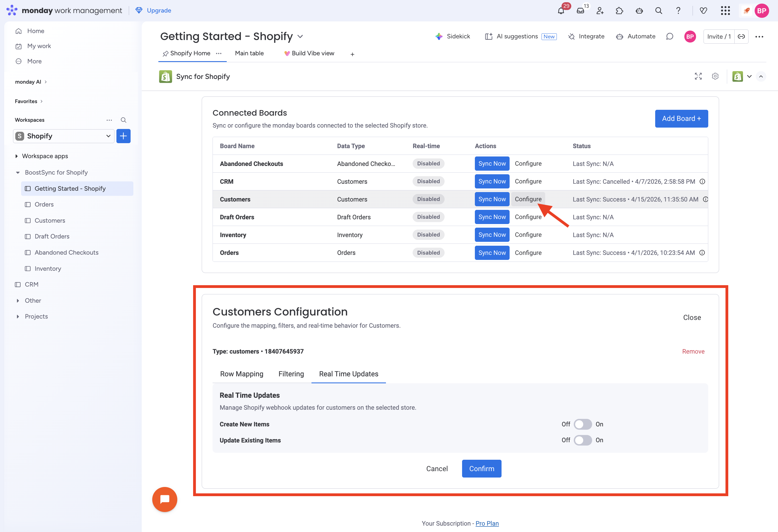Viewport: 778px width, 532px height.
Task: Search workspaces magnifier icon in sidebar
Action: pos(124,120)
